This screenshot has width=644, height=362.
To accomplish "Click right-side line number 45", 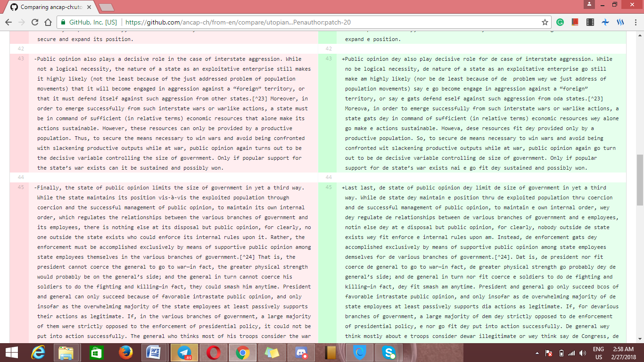I will [x=329, y=188].
